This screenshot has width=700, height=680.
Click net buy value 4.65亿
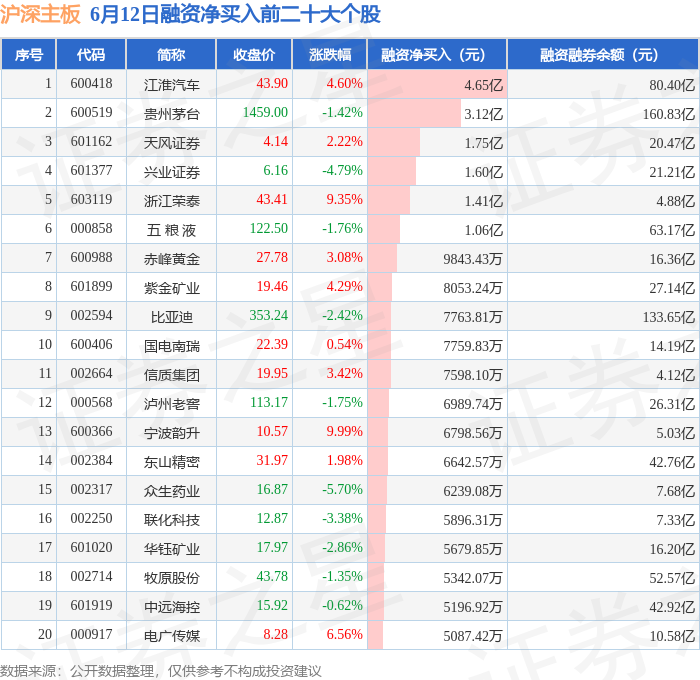coord(483,85)
